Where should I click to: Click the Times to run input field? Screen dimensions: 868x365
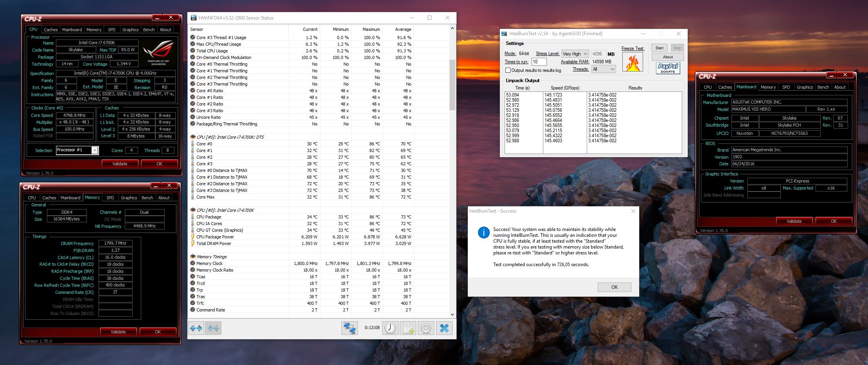pos(539,62)
